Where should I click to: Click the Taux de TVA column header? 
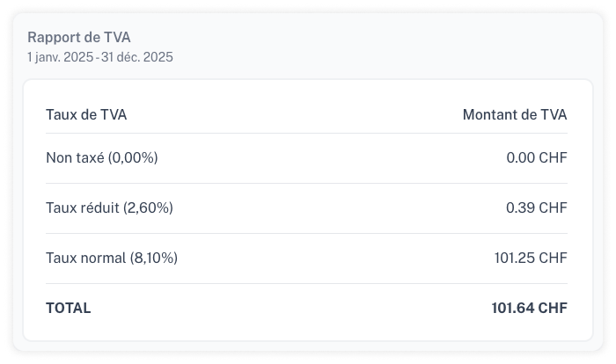(86, 114)
